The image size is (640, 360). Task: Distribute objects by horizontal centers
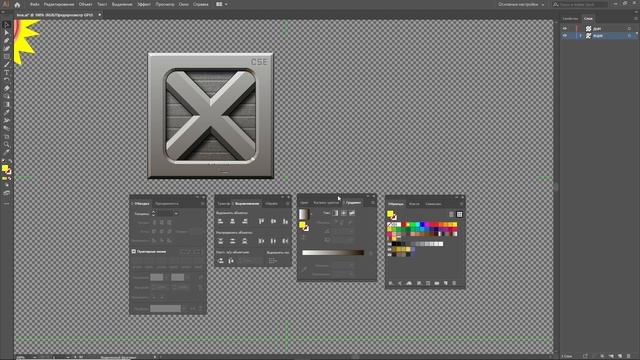click(x=273, y=241)
